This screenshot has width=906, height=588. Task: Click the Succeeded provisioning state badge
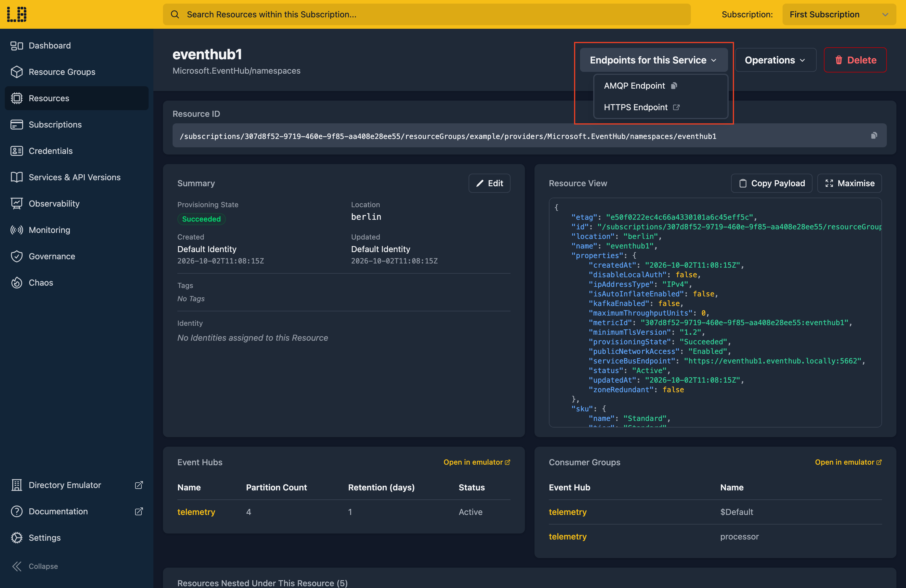[201, 219]
